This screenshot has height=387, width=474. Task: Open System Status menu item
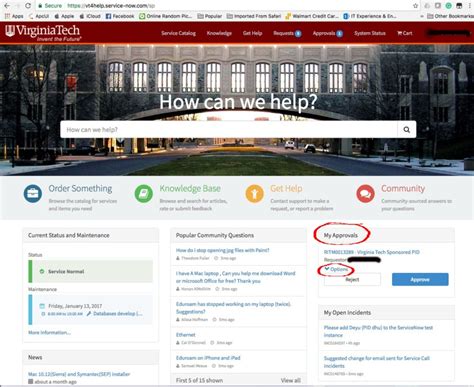pyautogui.click(x=370, y=33)
